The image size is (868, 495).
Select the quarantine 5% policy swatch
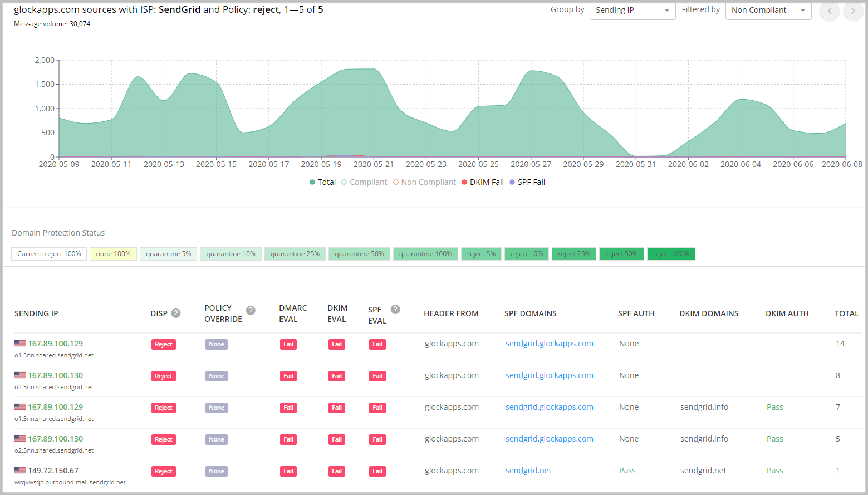[168, 254]
